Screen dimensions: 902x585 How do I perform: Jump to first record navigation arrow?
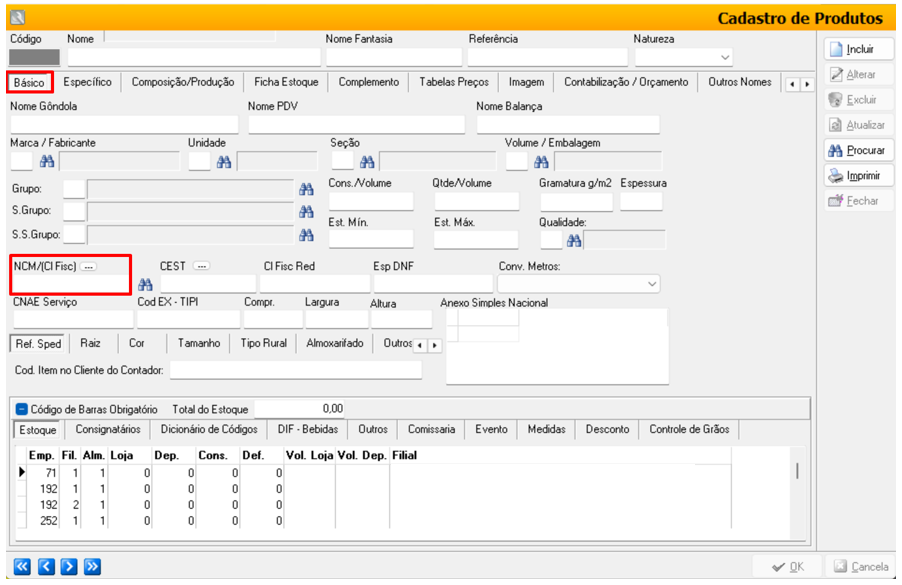[21, 567]
